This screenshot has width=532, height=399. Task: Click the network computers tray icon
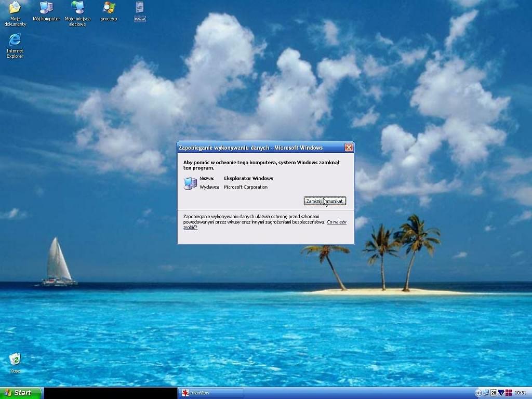coord(486,393)
